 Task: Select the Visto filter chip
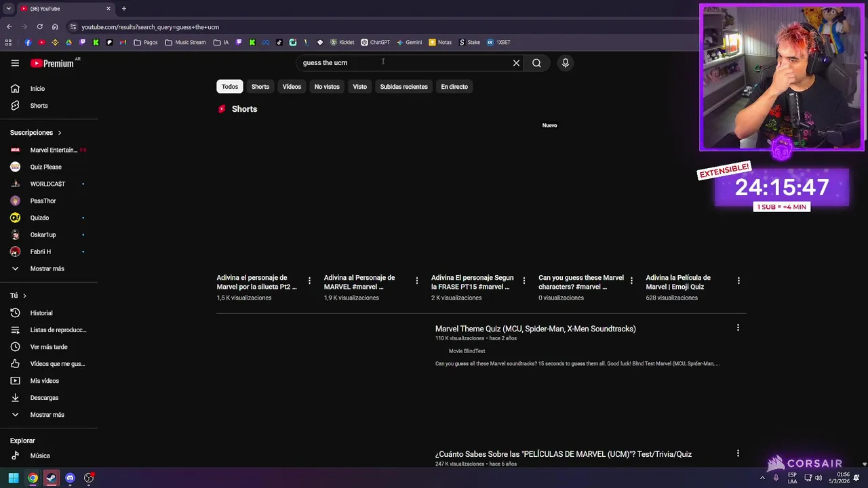(x=359, y=87)
